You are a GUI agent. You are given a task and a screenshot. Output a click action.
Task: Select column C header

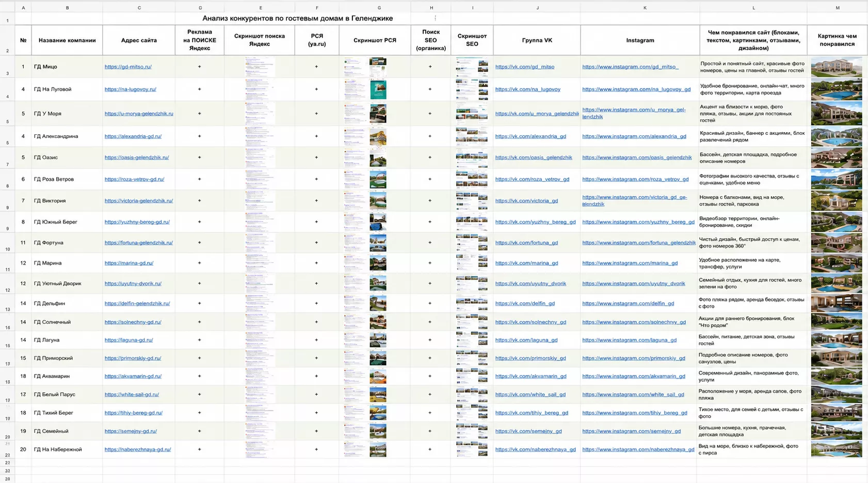tap(139, 8)
